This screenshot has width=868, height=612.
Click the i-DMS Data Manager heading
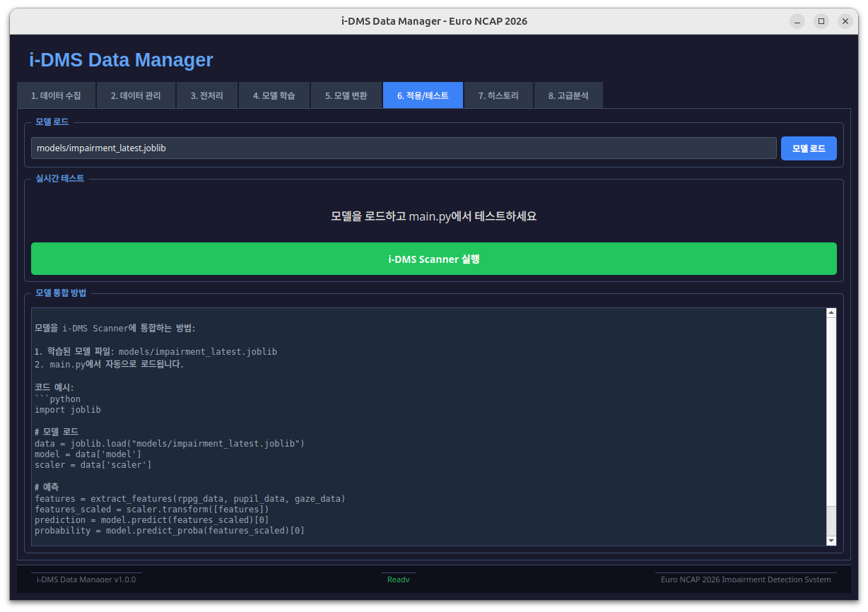(x=120, y=60)
